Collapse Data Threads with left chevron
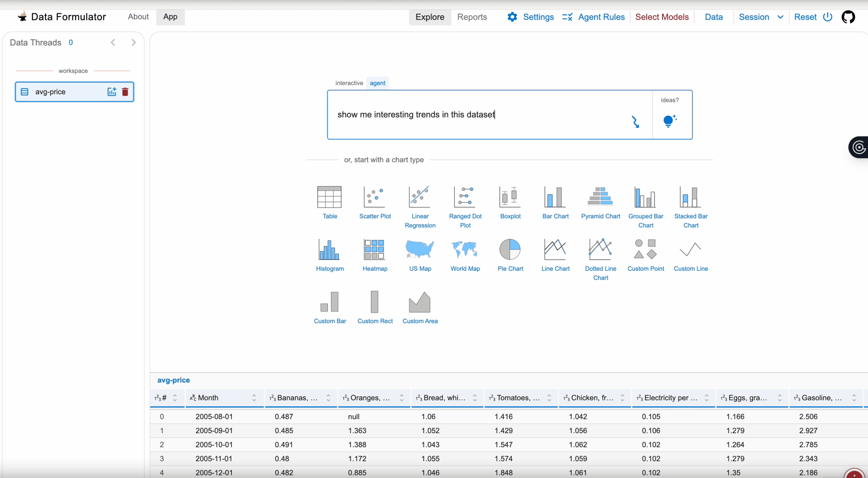This screenshot has height=478, width=868. (x=113, y=43)
